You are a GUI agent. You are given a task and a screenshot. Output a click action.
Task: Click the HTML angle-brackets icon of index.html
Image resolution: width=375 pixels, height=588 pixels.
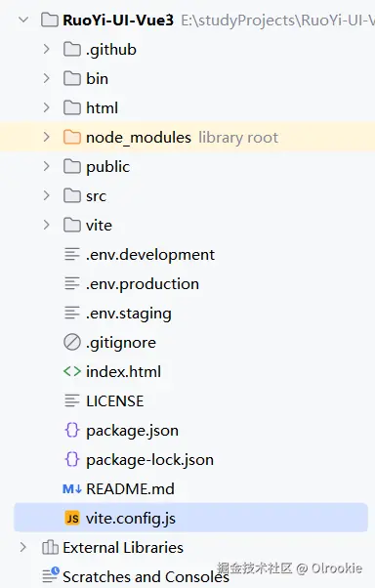click(x=72, y=371)
